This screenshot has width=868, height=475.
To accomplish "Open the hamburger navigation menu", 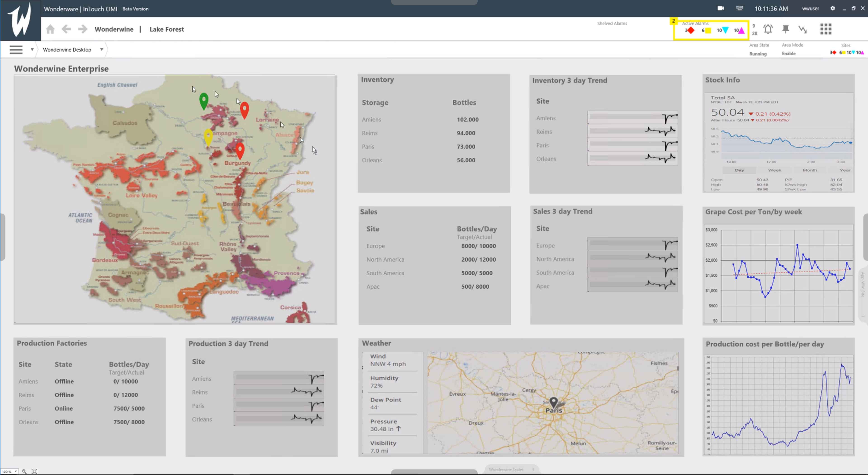I will coord(16,50).
